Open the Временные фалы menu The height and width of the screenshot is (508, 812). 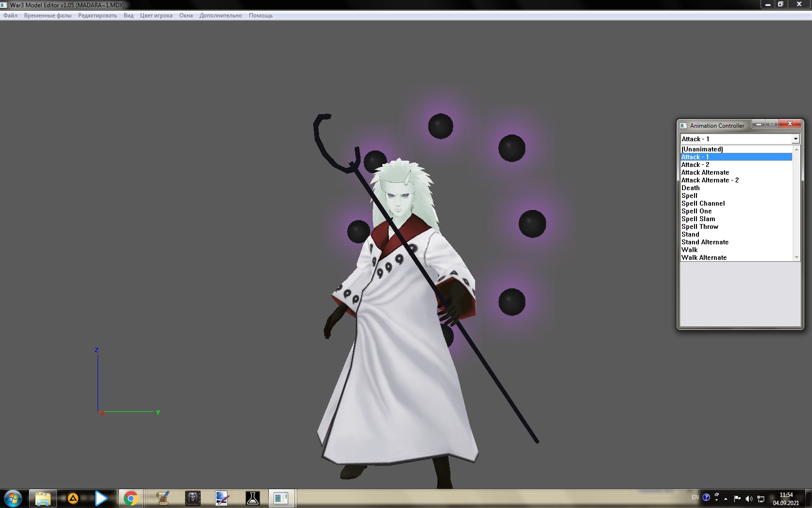48,15
